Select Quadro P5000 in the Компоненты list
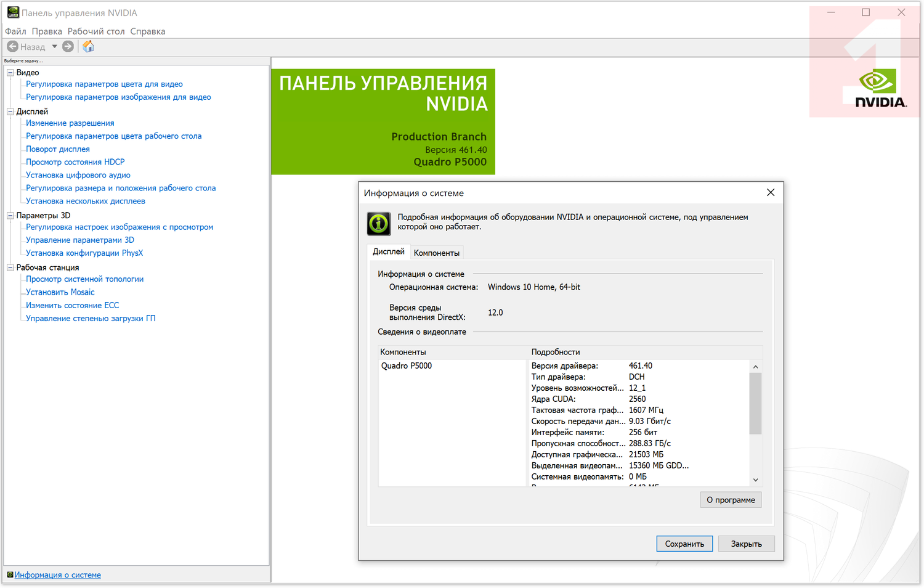This screenshot has height=588, width=924. pos(407,366)
